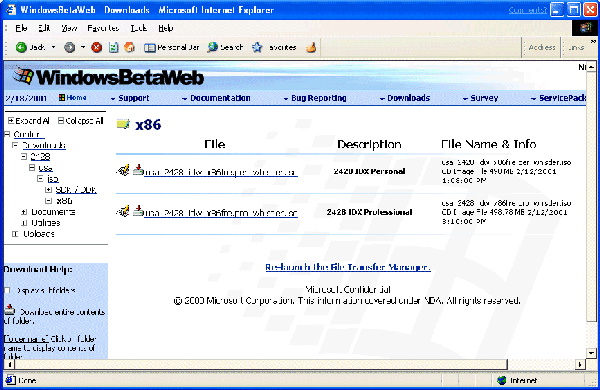Click the page vertical scrollbar up arrow
This screenshot has height=390, width=600.
[591, 67]
